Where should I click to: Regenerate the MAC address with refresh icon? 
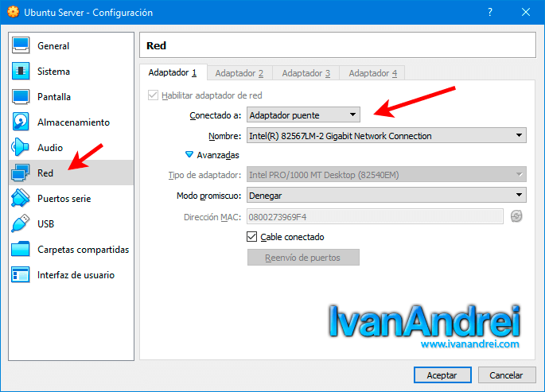516,216
